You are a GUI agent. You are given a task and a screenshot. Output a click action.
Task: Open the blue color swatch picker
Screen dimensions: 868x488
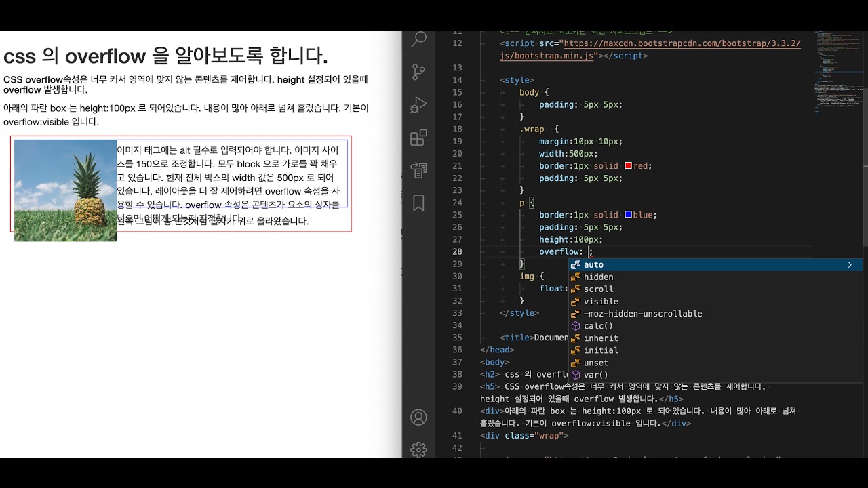click(x=628, y=214)
